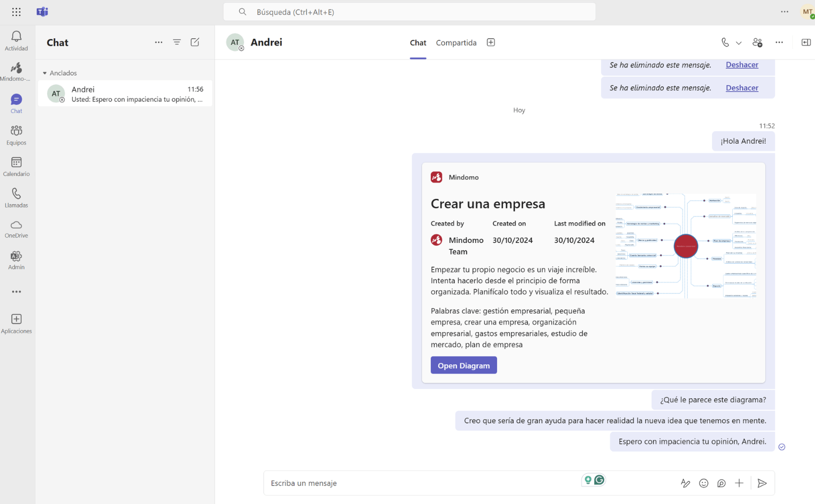Click the message sent status checkmark

[x=782, y=447]
